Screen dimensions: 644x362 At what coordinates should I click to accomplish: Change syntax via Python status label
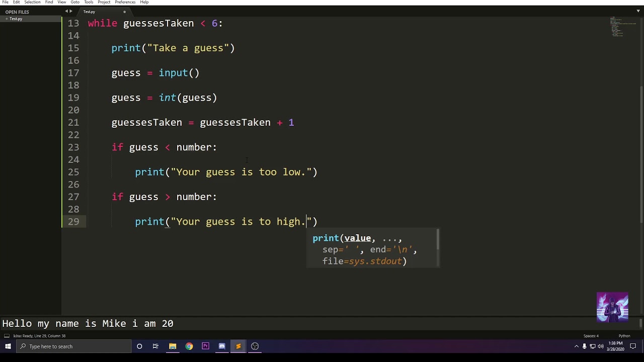tap(624, 336)
